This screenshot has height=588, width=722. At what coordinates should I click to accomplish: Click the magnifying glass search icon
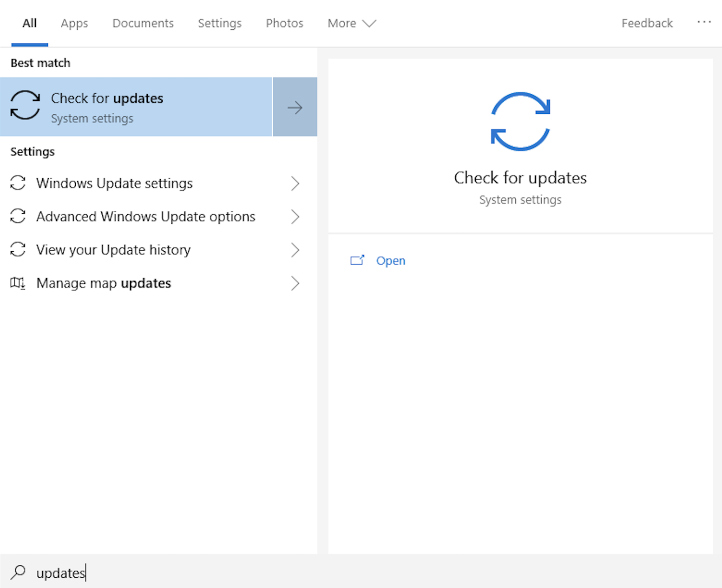point(18,572)
